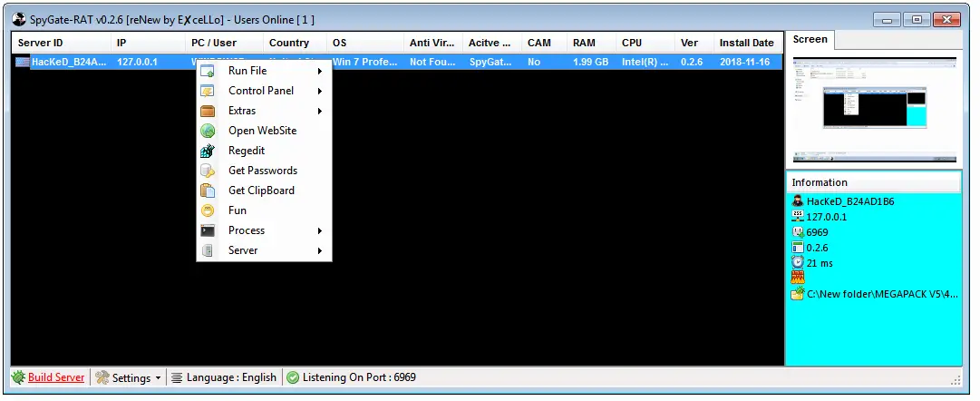980x401 pixels.
Task: Click the Language list icon in status bar
Action: 177,377
